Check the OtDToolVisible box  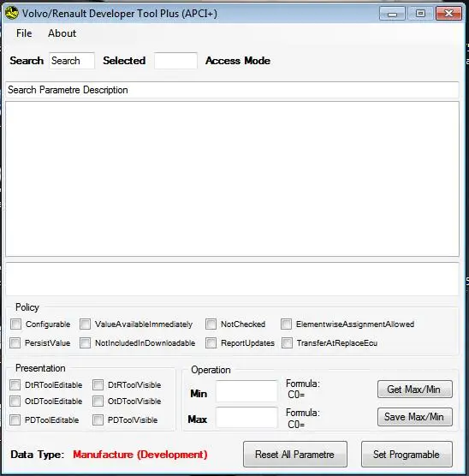coord(98,401)
